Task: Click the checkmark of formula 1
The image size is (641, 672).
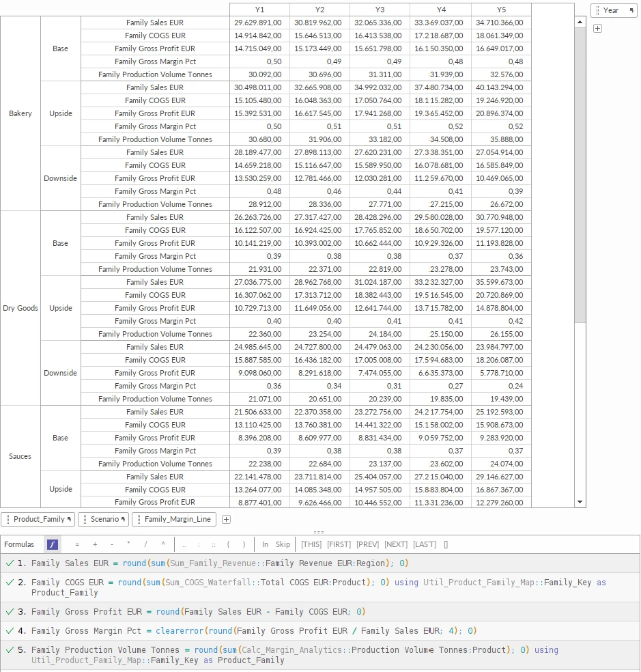Action: pyautogui.click(x=10, y=563)
